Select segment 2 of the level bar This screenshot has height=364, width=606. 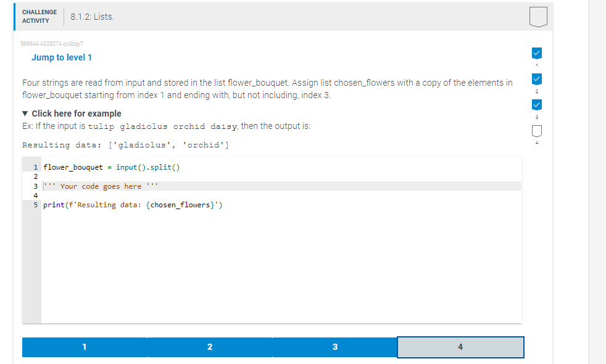[x=210, y=347]
